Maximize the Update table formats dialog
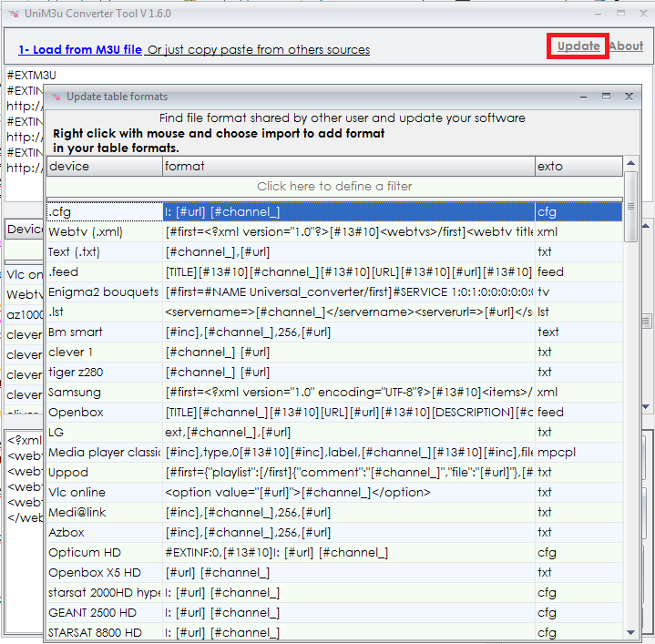Screen dimensions: 655x644 (606, 97)
